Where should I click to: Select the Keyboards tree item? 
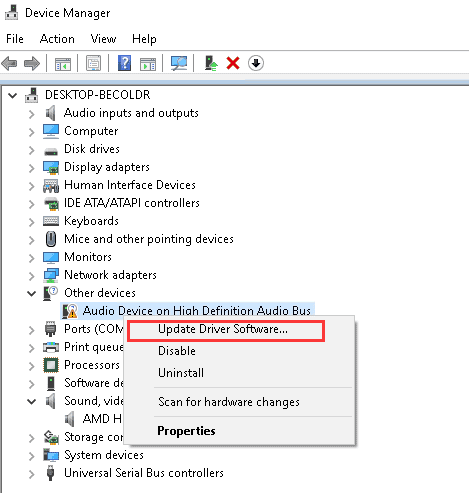tap(91, 221)
